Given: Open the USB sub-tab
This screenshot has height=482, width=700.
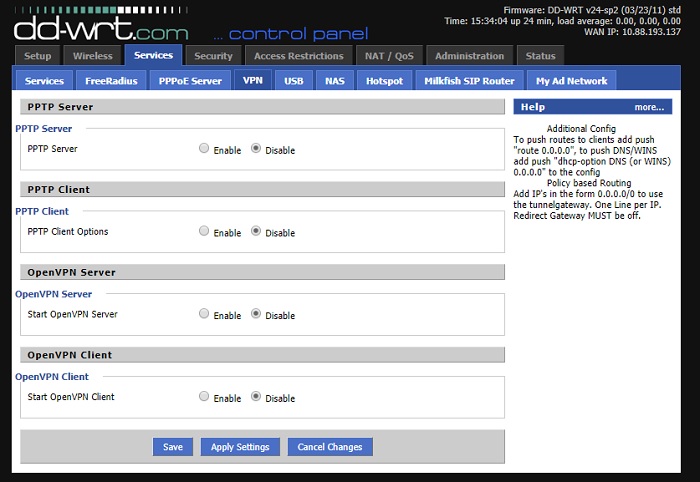Looking at the screenshot, I should point(294,81).
